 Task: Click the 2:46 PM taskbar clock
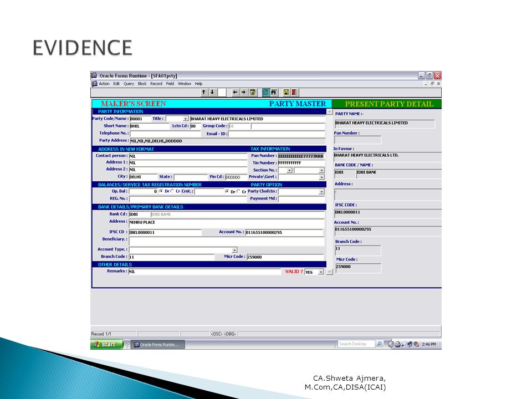[x=429, y=344]
